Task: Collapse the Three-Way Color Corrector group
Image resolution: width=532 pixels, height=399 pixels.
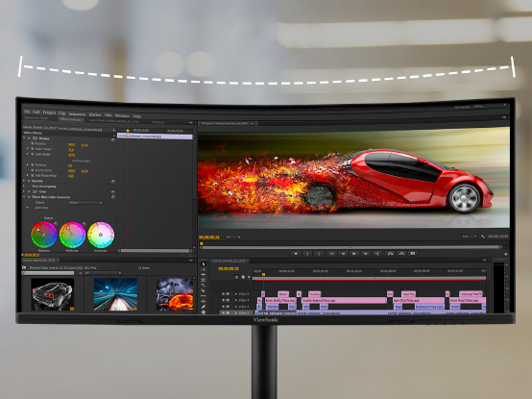Action: click(24, 197)
